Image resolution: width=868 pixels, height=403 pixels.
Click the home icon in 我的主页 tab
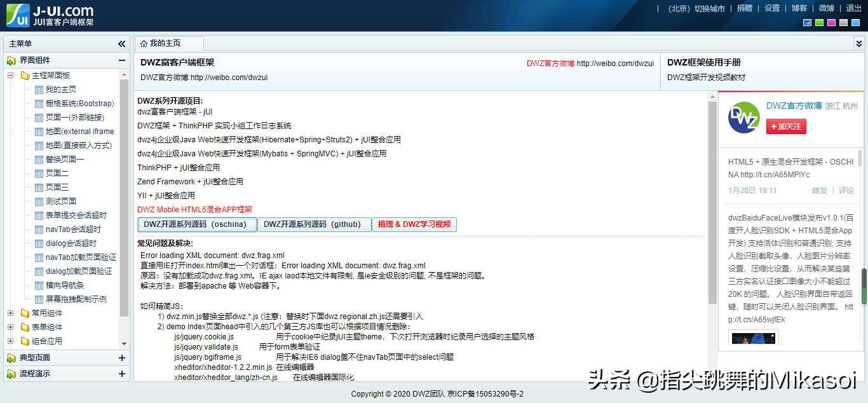pos(144,44)
